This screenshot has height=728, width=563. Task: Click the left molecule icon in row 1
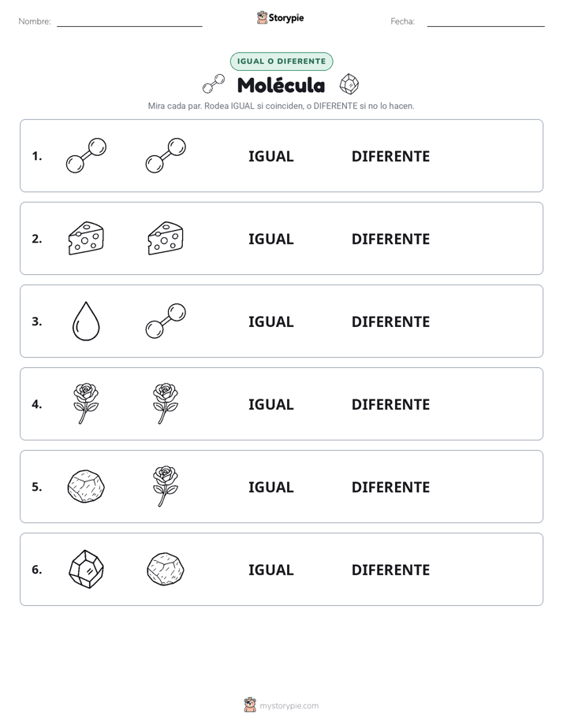coord(86,155)
